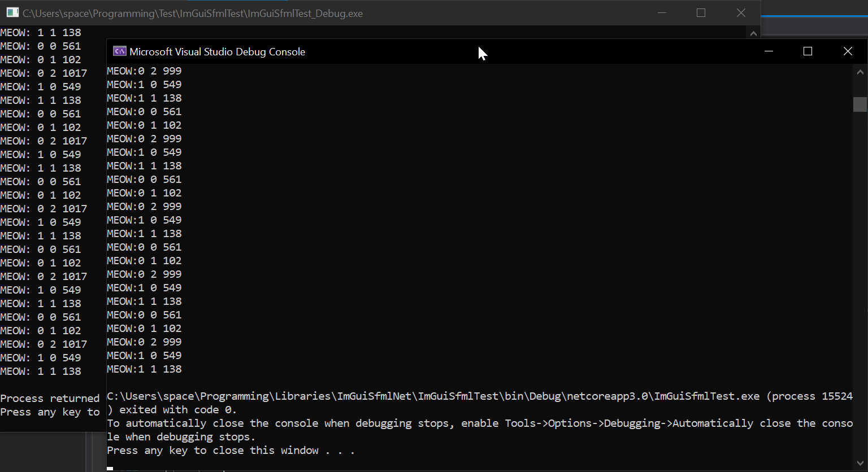Click the Debug Console scrollbar up arrow
868x472 pixels.
click(860, 72)
